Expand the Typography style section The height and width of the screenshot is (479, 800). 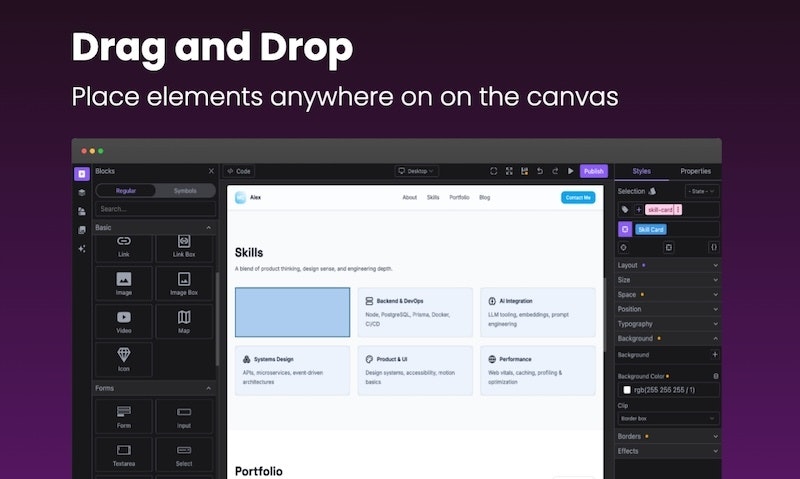pos(667,324)
